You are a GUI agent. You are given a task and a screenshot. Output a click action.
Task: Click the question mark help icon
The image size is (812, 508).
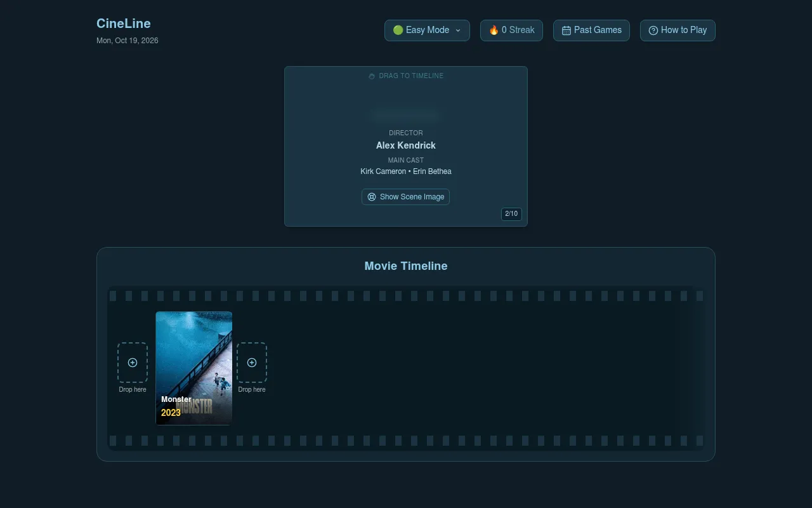pos(653,30)
